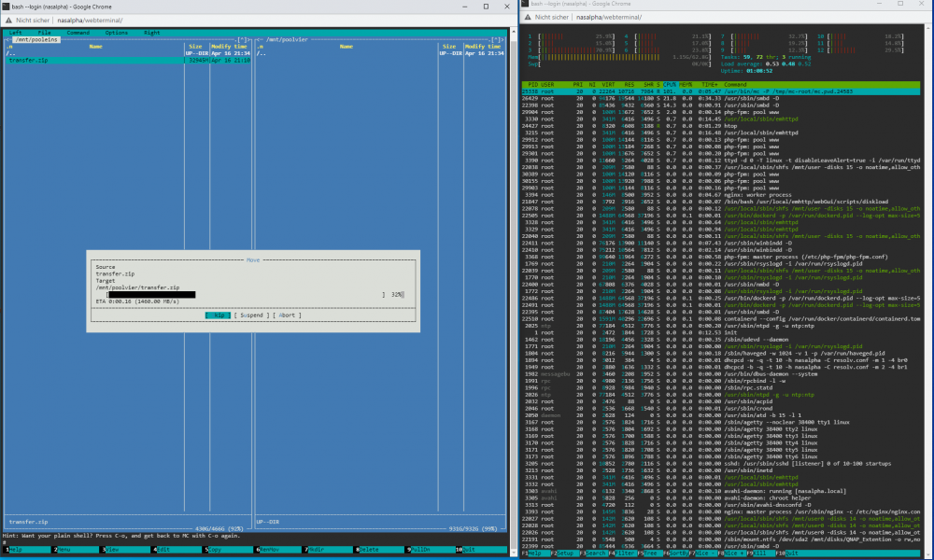Click the F8 Delete function key label
This screenshot has height=560, width=934.
381,550
